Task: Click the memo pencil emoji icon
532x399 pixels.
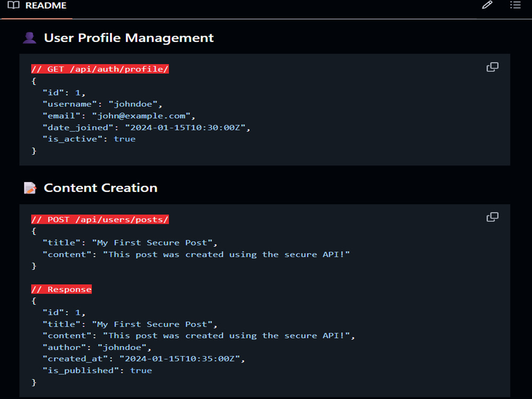Action: (30, 188)
